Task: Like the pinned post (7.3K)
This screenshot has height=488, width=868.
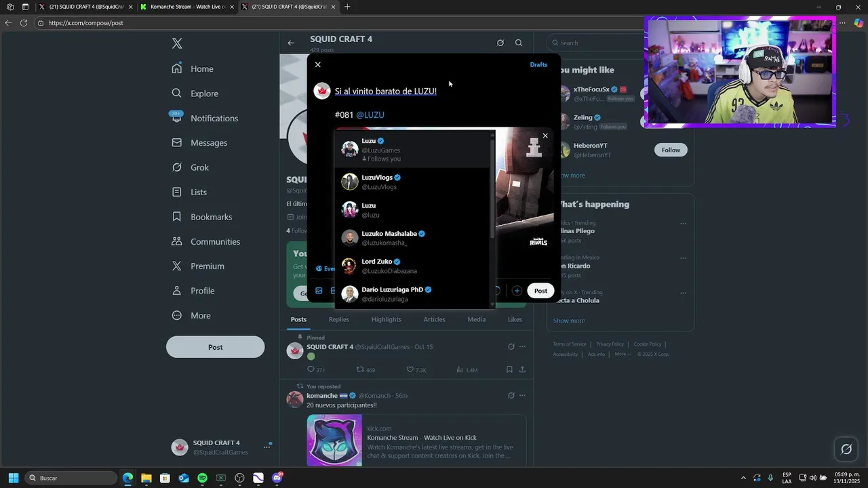Action: pyautogui.click(x=416, y=369)
